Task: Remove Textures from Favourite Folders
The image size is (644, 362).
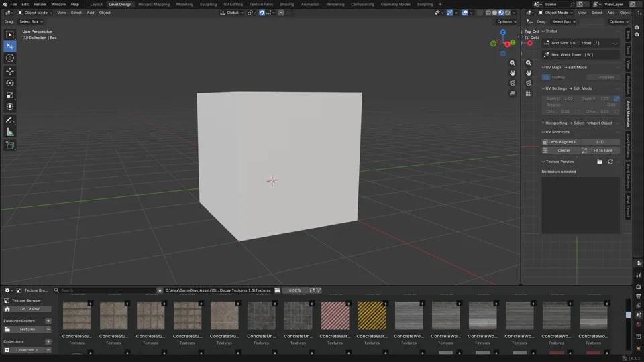Action: tap(48, 330)
